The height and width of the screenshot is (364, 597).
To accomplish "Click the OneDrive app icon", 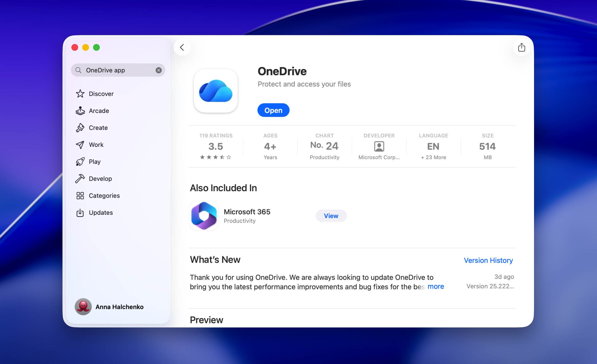I will point(216,91).
